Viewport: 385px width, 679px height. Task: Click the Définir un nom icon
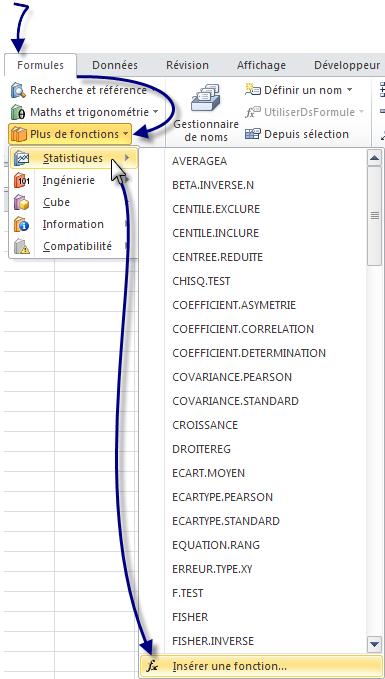coord(253,90)
